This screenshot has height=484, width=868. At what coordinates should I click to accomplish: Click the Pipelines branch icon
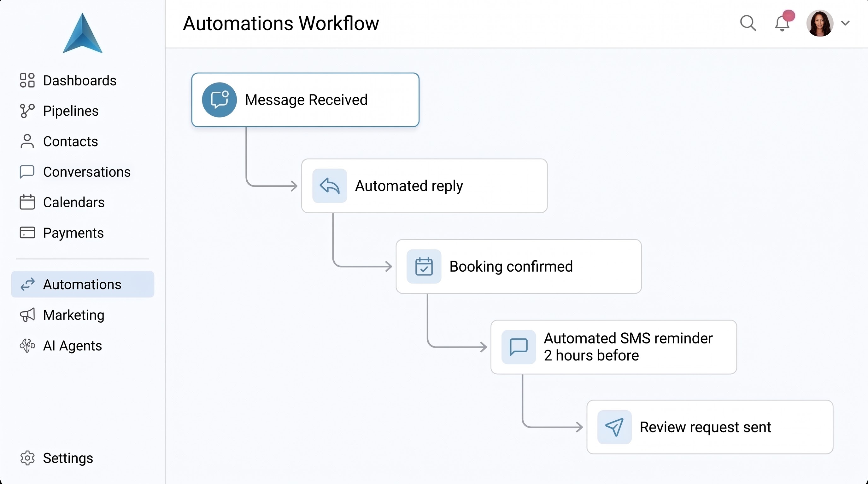point(27,111)
